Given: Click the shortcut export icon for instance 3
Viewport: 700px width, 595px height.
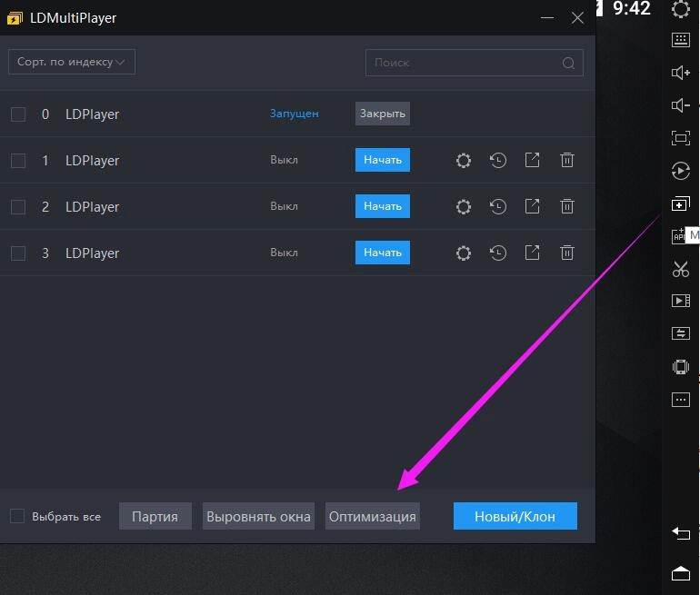Looking at the screenshot, I should coord(533,253).
